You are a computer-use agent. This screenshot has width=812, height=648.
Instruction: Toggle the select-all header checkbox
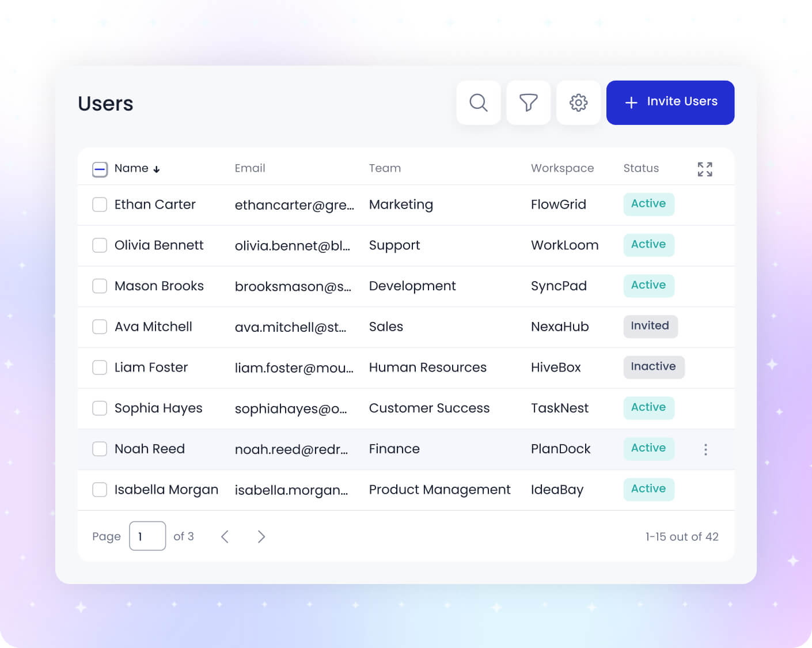(100, 169)
